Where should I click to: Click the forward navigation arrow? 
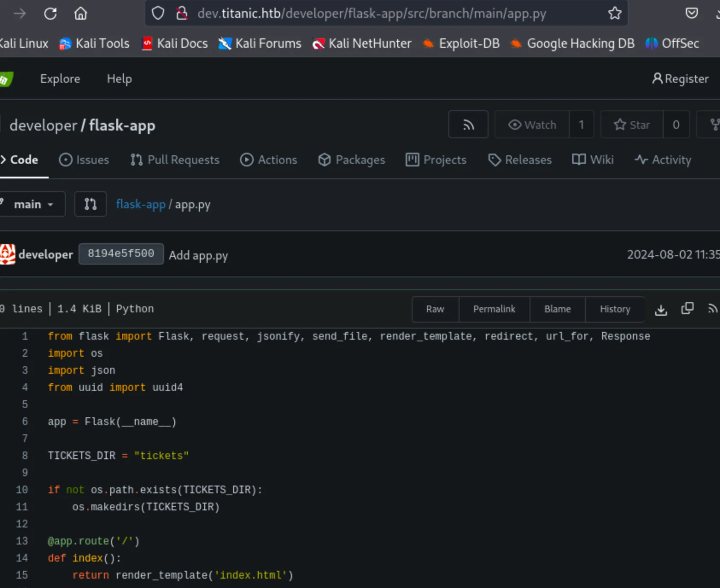point(20,14)
